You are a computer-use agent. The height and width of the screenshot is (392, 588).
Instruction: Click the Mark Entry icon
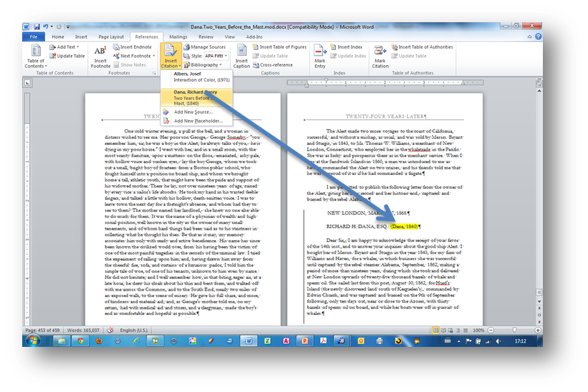click(x=320, y=56)
